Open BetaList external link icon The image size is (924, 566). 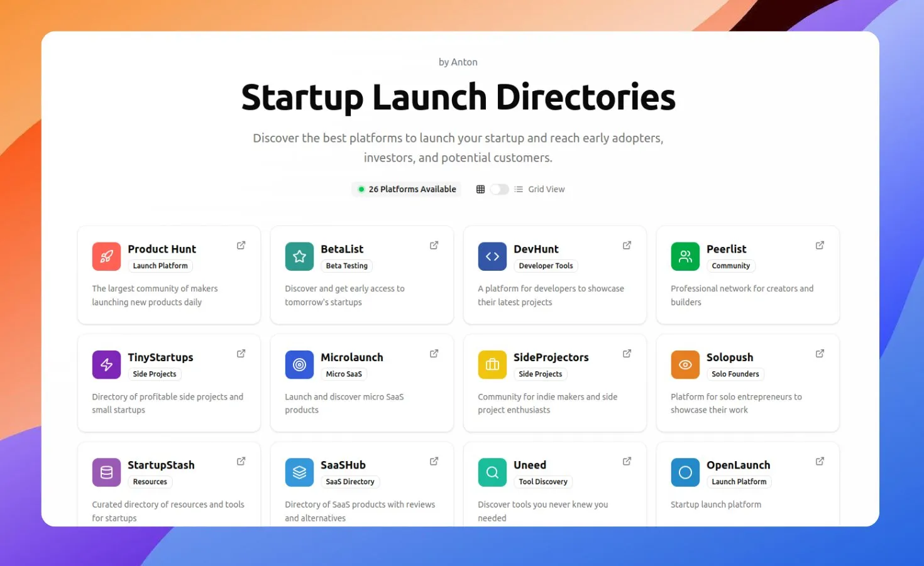[434, 245]
